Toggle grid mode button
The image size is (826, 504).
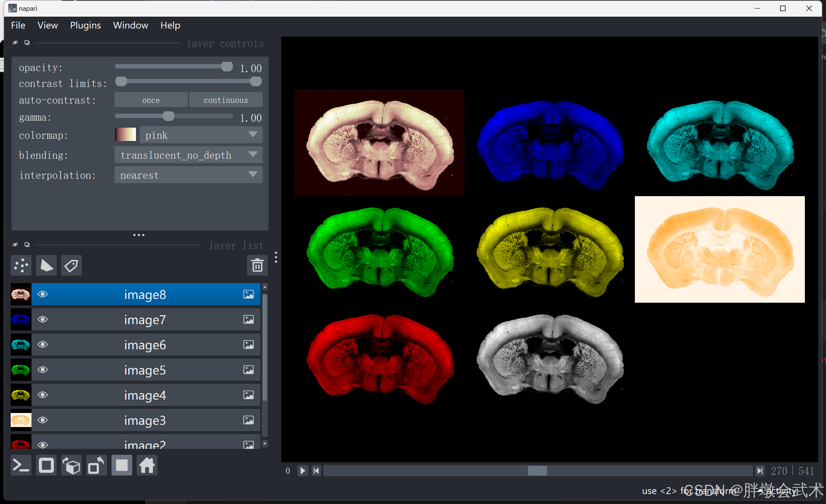tap(122, 466)
